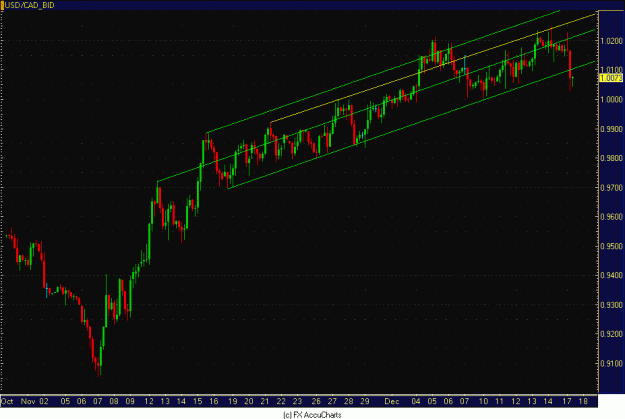The height and width of the screenshot is (419, 625).
Task: Click the 1.0200 price axis label
Action: pyautogui.click(x=611, y=41)
